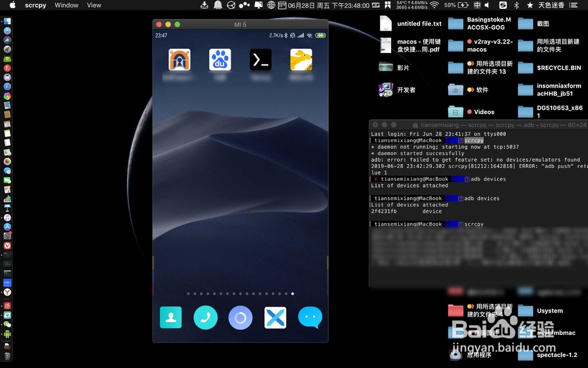This screenshot has height=368, width=588.
Task: Click the battery status in menu bar
Action: click(456, 5)
